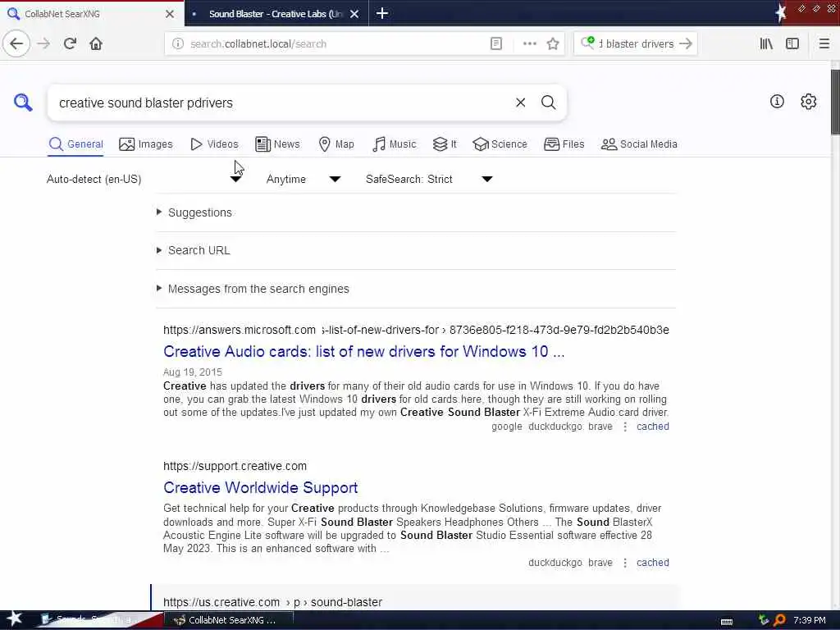Select the General category tab
The width and height of the screenshot is (840, 630).
pos(75,144)
